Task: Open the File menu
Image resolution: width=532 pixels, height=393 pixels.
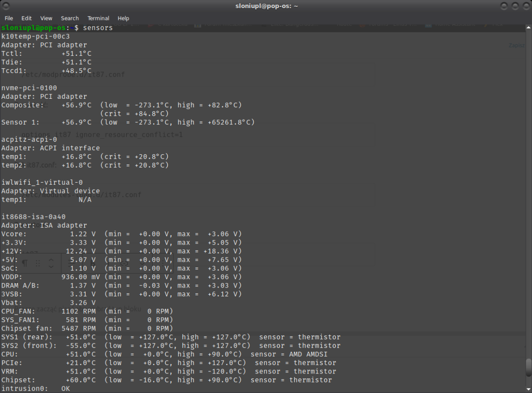Action: pyautogui.click(x=9, y=18)
